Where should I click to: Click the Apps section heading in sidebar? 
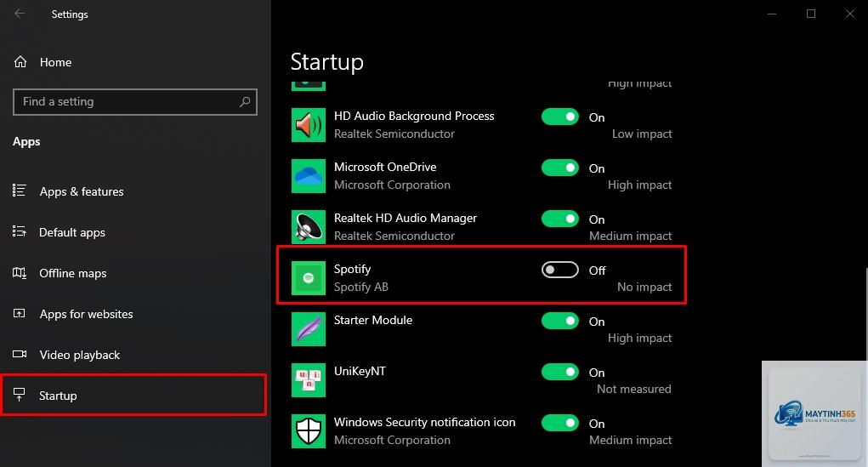tap(26, 142)
